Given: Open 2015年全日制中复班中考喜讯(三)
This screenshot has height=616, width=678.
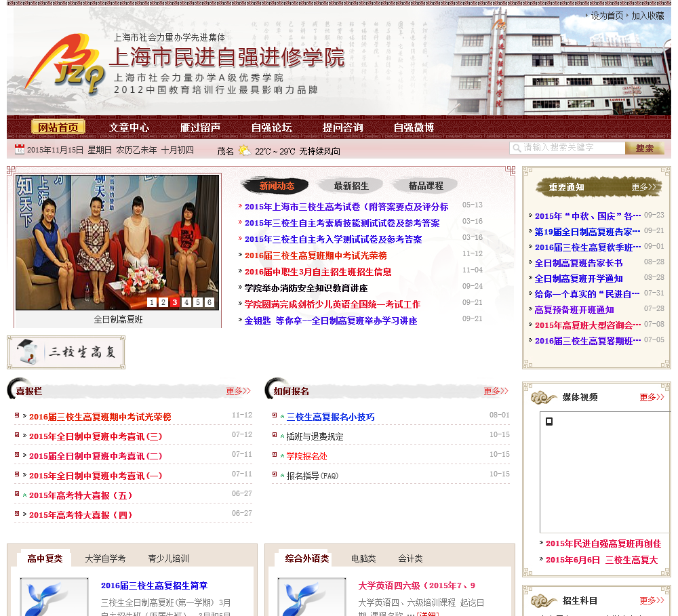Looking at the screenshot, I should coord(96,436).
